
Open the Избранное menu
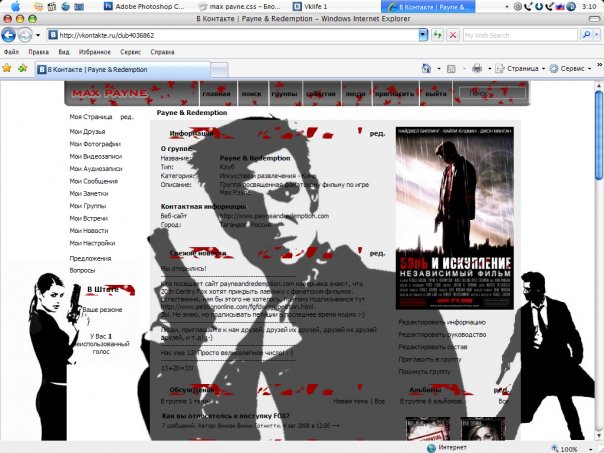95,52
